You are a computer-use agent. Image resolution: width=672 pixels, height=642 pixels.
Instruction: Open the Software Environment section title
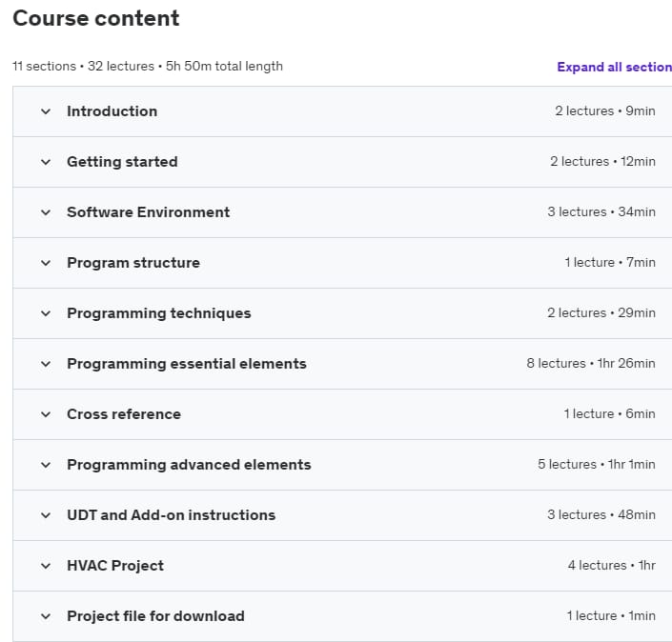pos(148,212)
